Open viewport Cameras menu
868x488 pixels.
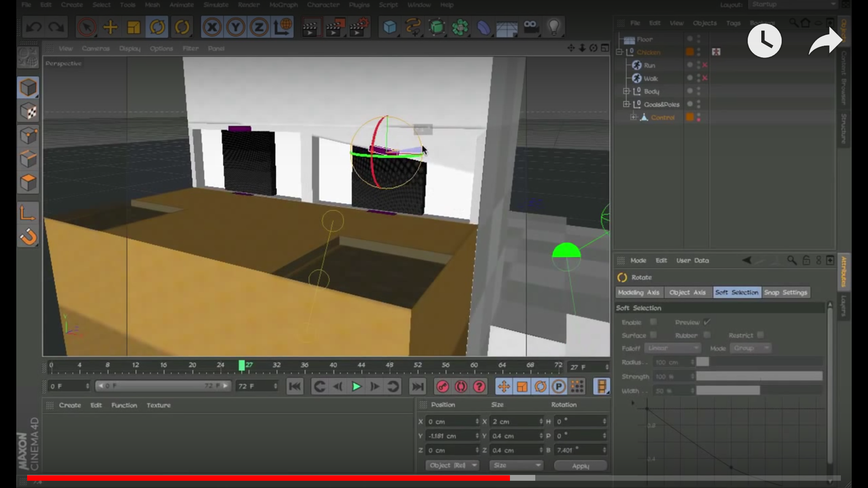point(96,48)
